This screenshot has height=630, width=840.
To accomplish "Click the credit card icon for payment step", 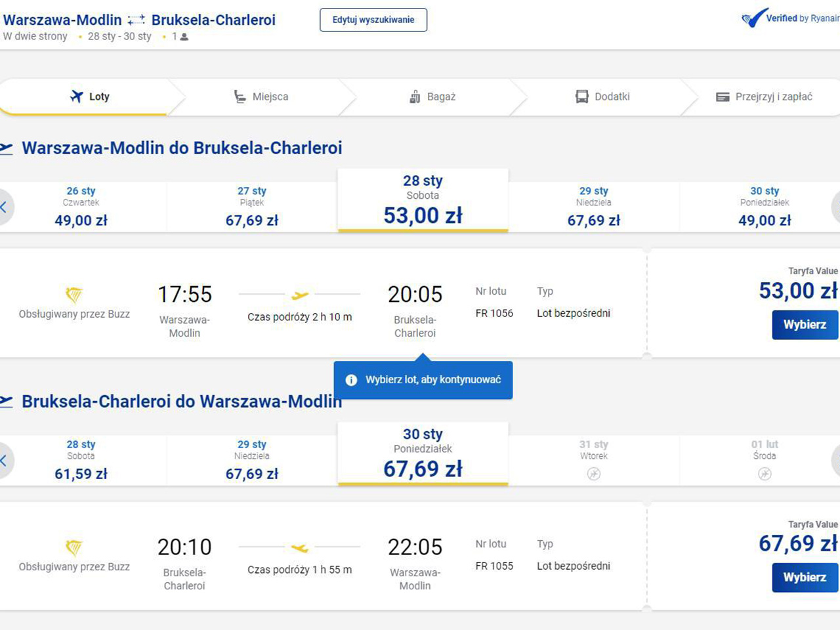I will pos(723,97).
